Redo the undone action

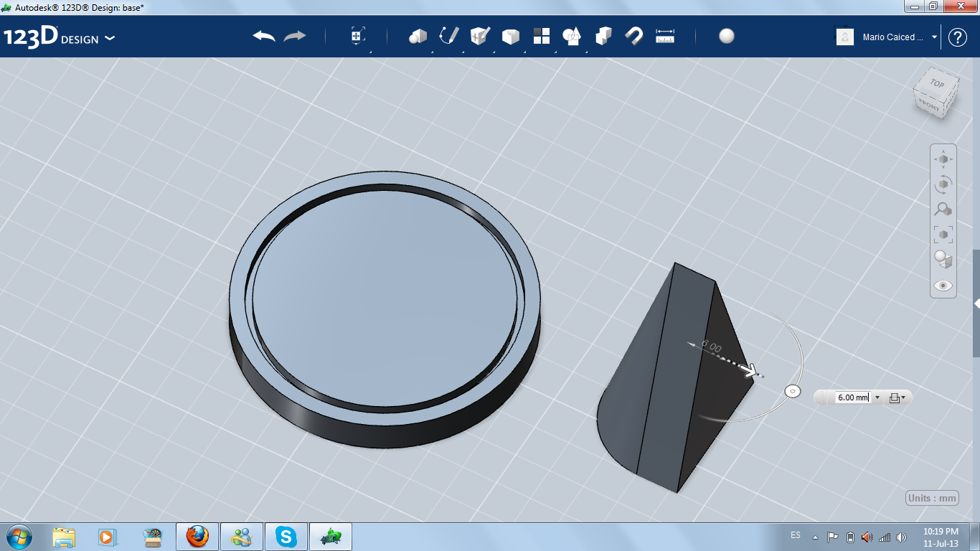tap(295, 37)
